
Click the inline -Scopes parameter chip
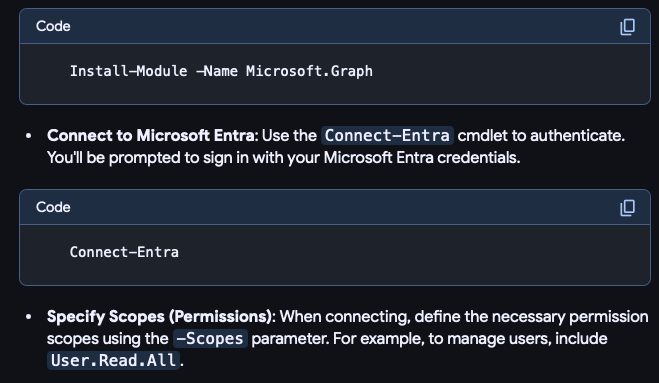210,338
